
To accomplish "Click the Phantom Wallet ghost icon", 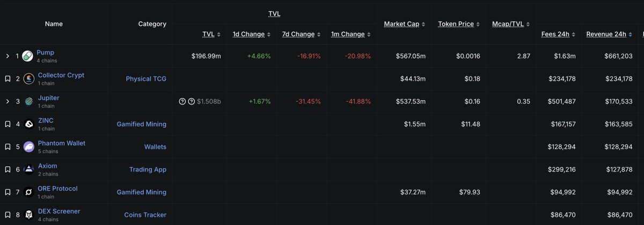I will [x=28, y=147].
